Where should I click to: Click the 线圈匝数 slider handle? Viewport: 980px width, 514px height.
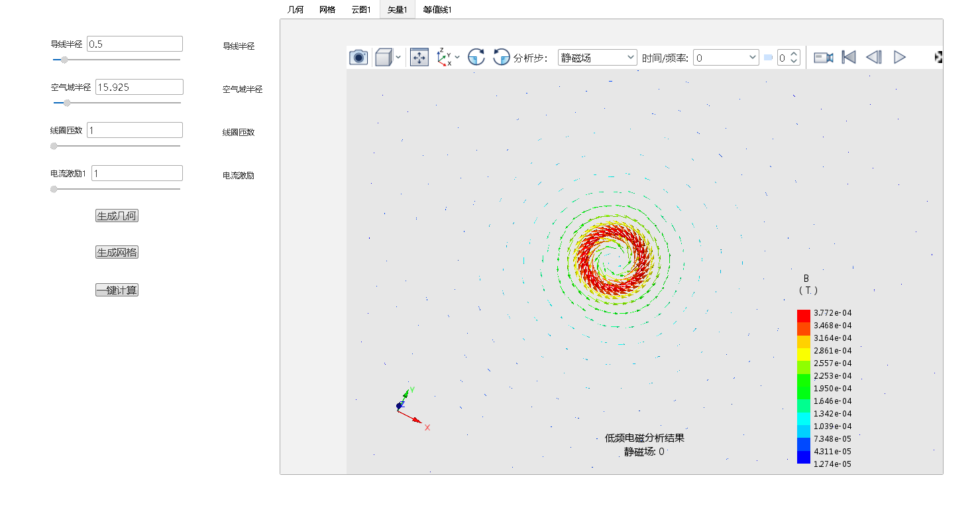tap(54, 146)
